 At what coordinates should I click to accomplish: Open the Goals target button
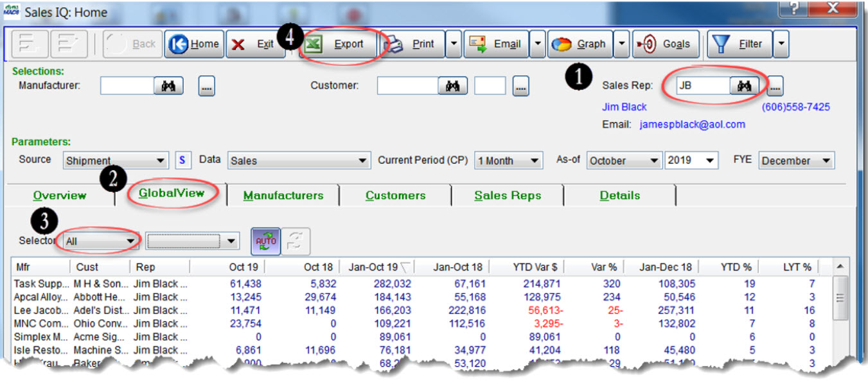click(x=666, y=44)
